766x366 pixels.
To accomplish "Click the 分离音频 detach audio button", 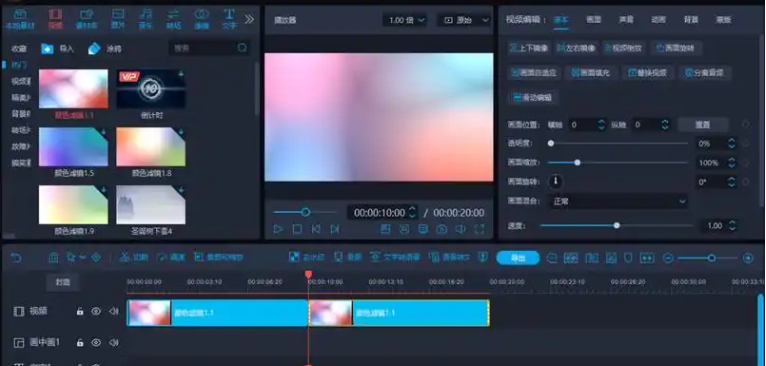I will pyautogui.click(x=706, y=73).
